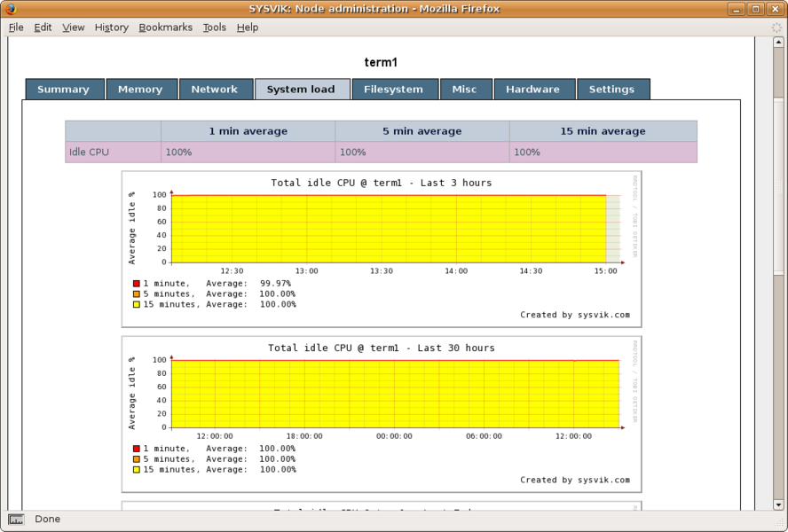The image size is (788, 532).
Task: Click the yellow 15 minutes swatch in 30 hours legend
Action: (x=136, y=470)
